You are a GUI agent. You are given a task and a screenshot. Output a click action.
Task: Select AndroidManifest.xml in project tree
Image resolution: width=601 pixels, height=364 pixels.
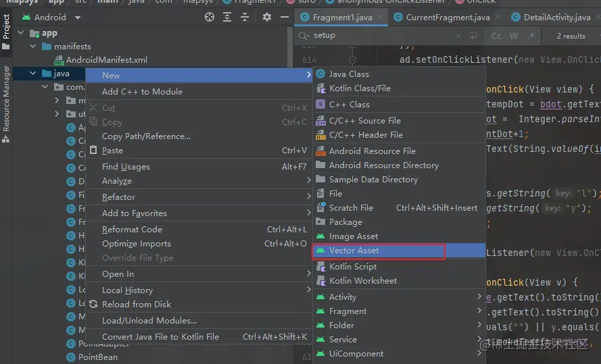[x=107, y=59]
